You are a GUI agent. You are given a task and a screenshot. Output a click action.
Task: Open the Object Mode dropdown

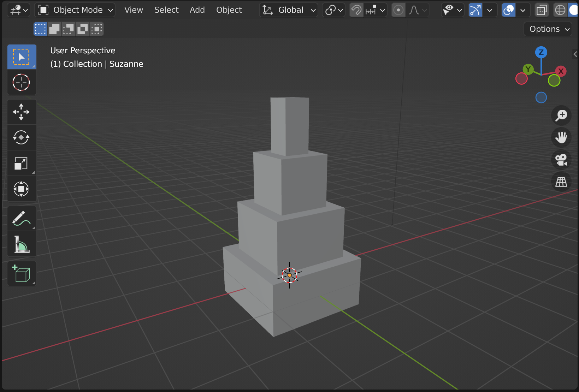coord(75,10)
